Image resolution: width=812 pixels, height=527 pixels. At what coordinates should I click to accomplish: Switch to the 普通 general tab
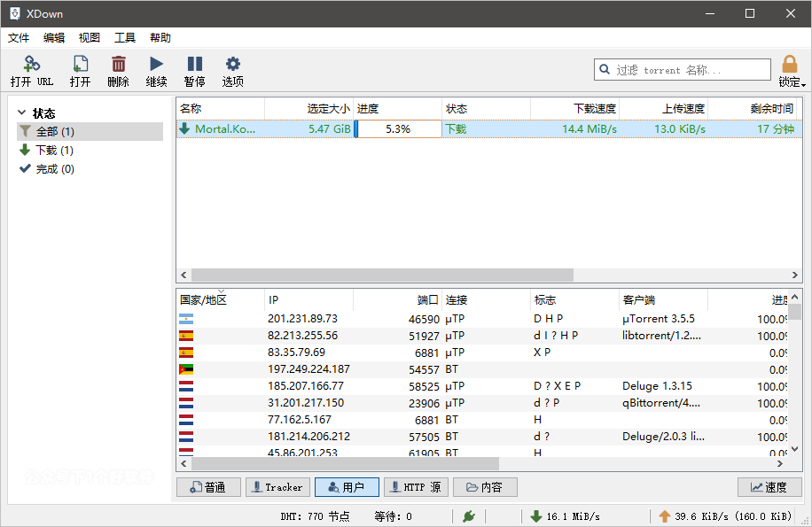coord(208,487)
